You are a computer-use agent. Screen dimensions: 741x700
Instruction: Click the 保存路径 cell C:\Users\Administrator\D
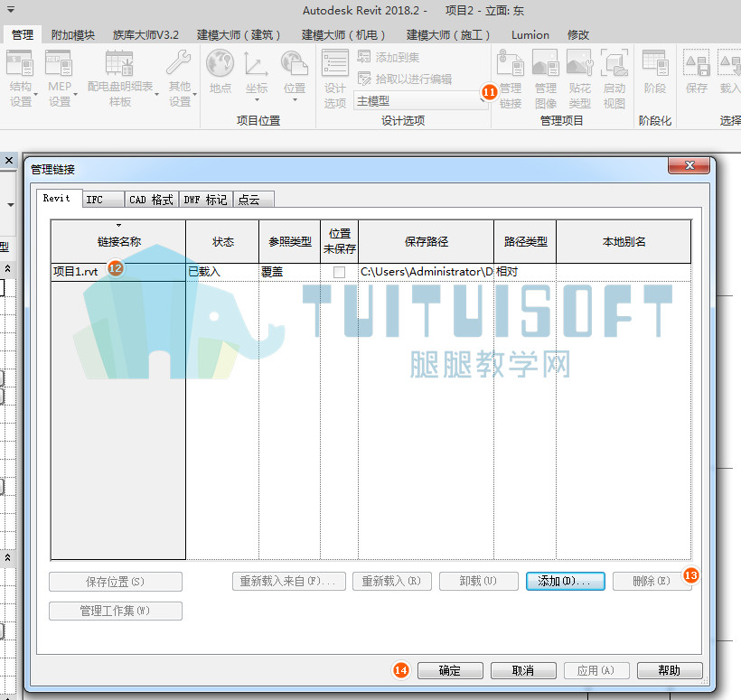(x=426, y=272)
